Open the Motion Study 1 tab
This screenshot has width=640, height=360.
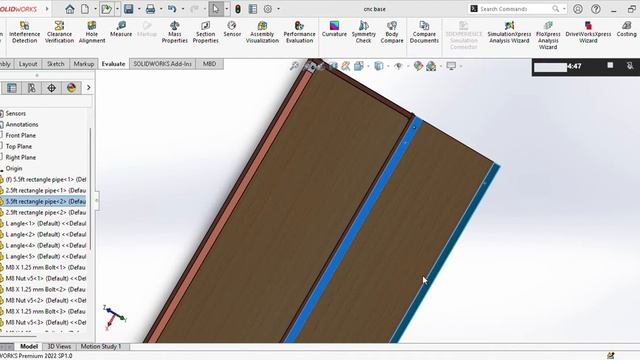(100, 347)
